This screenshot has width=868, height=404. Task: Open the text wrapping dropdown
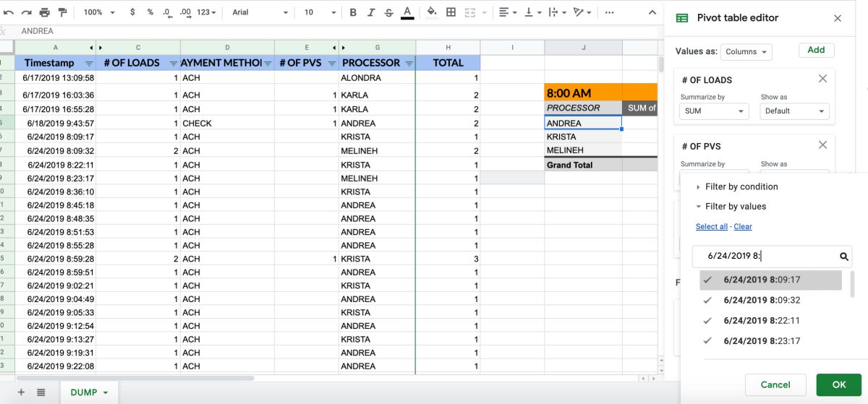[557, 12]
